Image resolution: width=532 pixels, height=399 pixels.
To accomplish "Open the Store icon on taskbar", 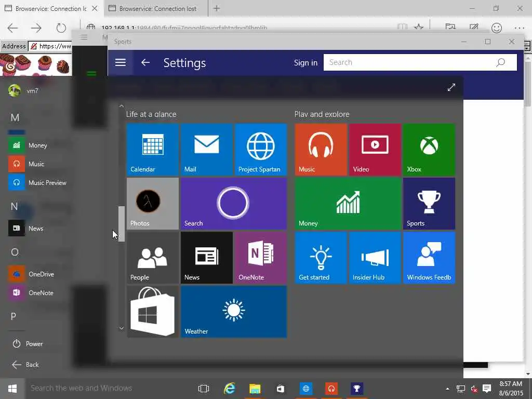I will [280, 389].
